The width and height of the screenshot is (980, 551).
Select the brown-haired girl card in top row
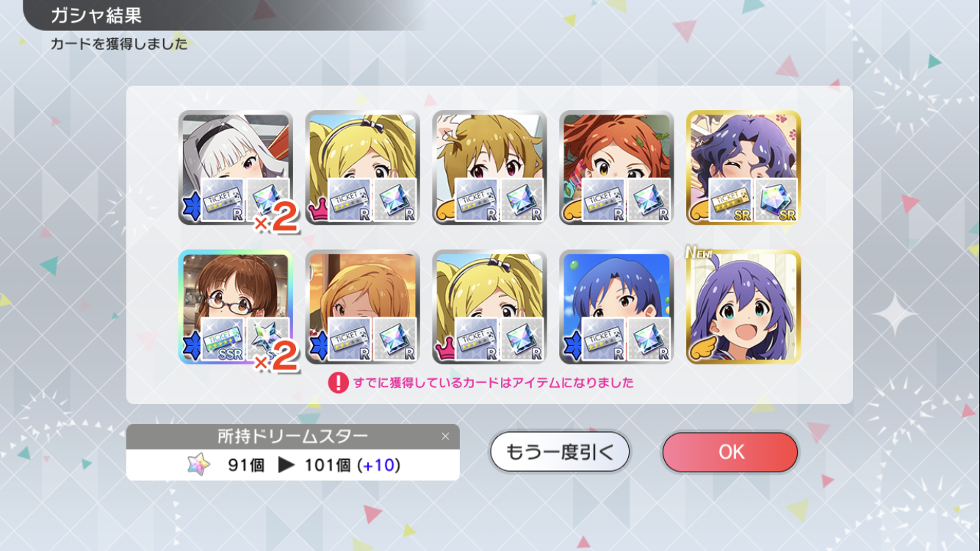(x=489, y=168)
